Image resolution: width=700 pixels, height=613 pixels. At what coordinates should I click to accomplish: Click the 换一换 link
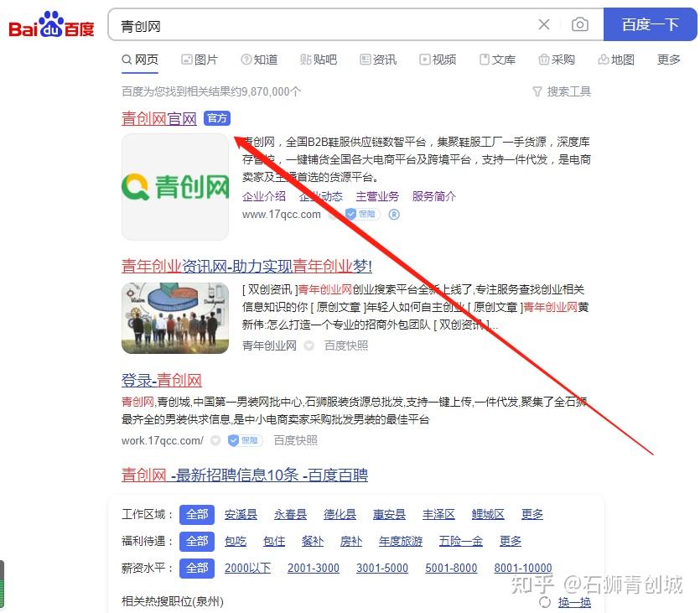(x=574, y=602)
